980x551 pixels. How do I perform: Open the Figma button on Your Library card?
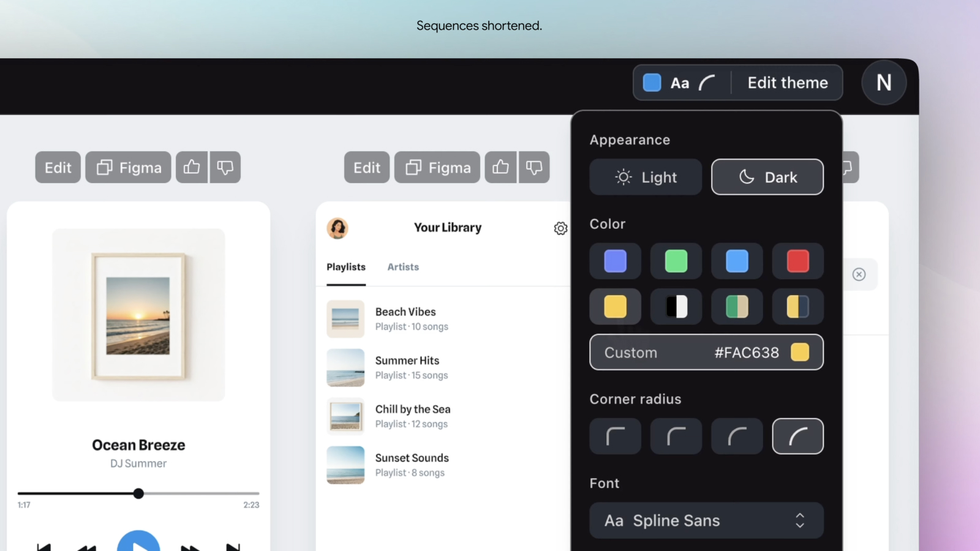coord(437,167)
